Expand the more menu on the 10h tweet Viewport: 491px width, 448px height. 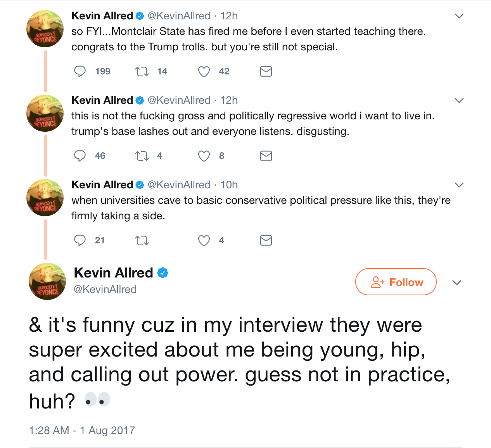click(459, 185)
